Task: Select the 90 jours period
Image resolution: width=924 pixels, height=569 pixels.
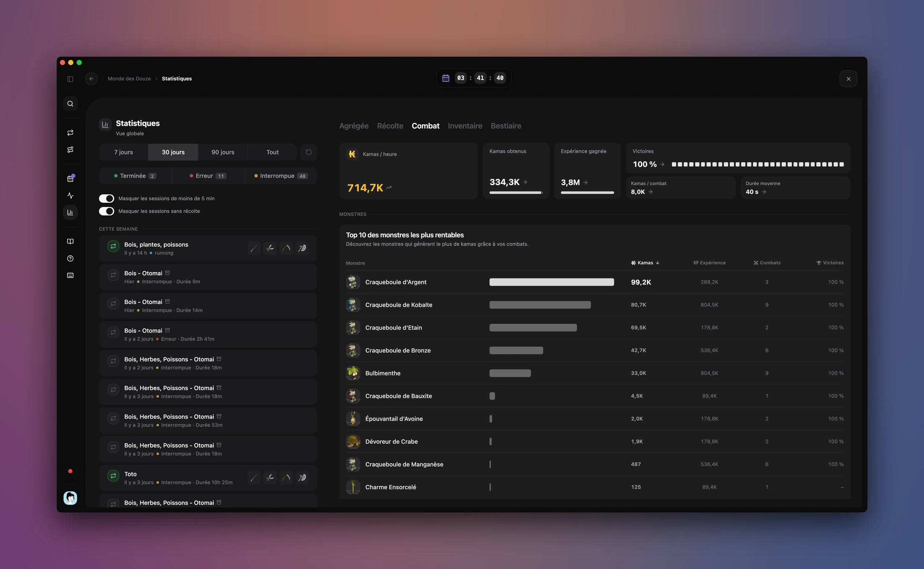Action: [223, 152]
